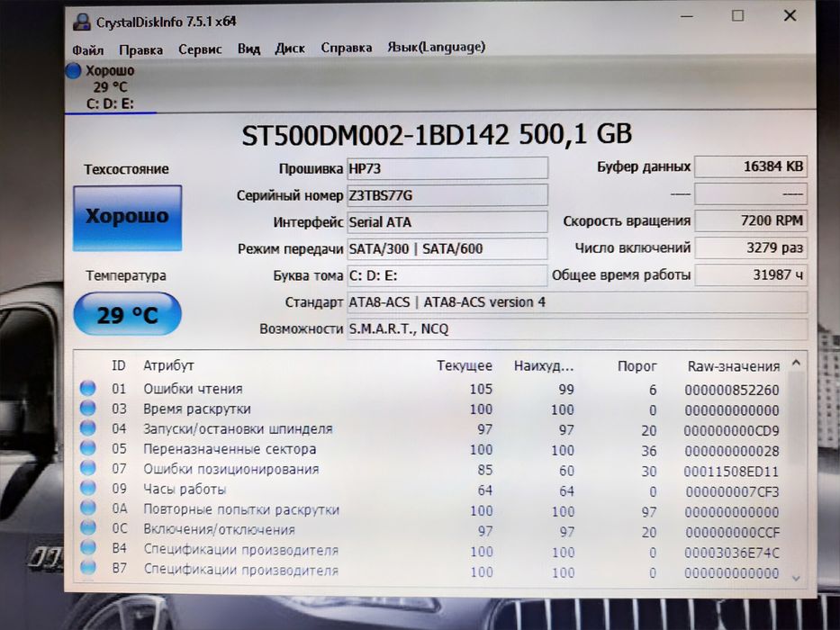Click the status orb for attribute B7
This screenshot has height=630, width=840.
click(x=88, y=567)
